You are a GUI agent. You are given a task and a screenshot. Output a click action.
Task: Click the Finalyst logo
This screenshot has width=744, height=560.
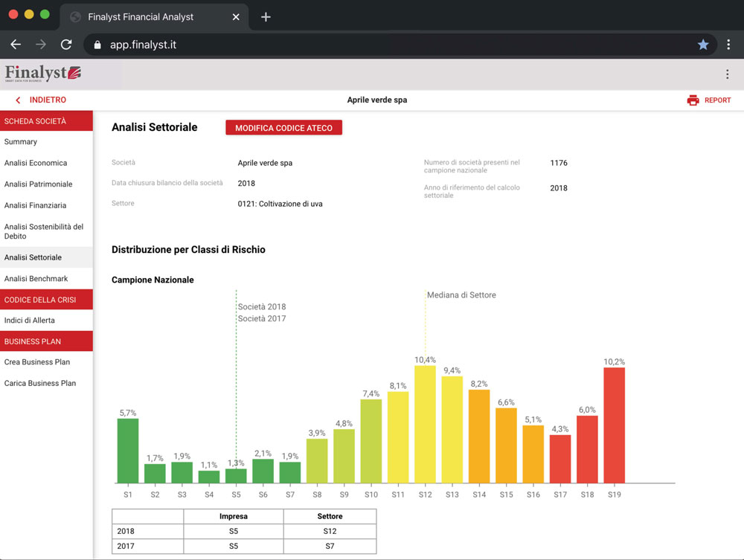click(x=42, y=74)
